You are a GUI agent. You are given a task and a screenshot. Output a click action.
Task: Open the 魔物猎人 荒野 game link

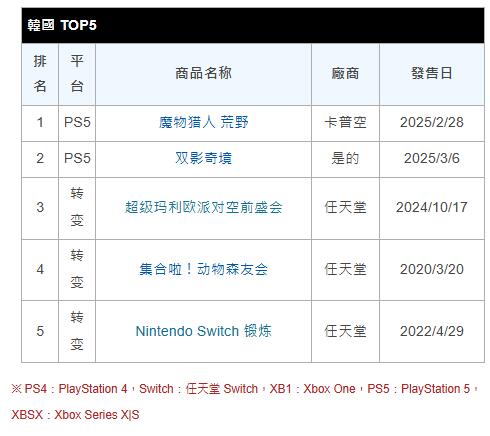(x=203, y=122)
